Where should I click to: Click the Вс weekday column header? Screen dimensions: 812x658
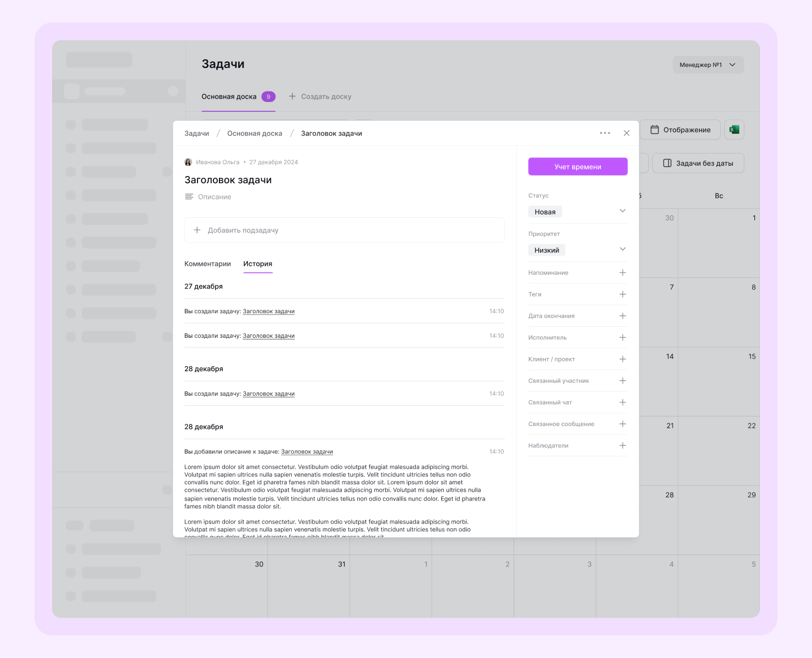click(x=719, y=196)
